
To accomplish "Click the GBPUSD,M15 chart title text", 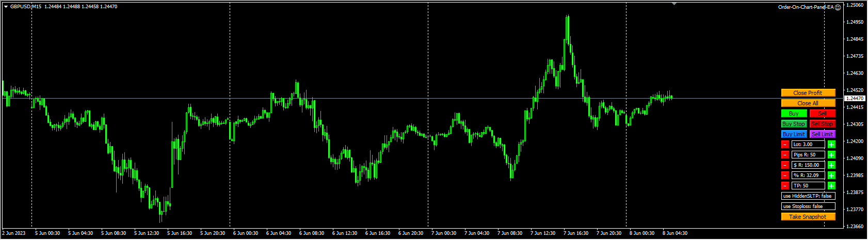I will [26, 7].
